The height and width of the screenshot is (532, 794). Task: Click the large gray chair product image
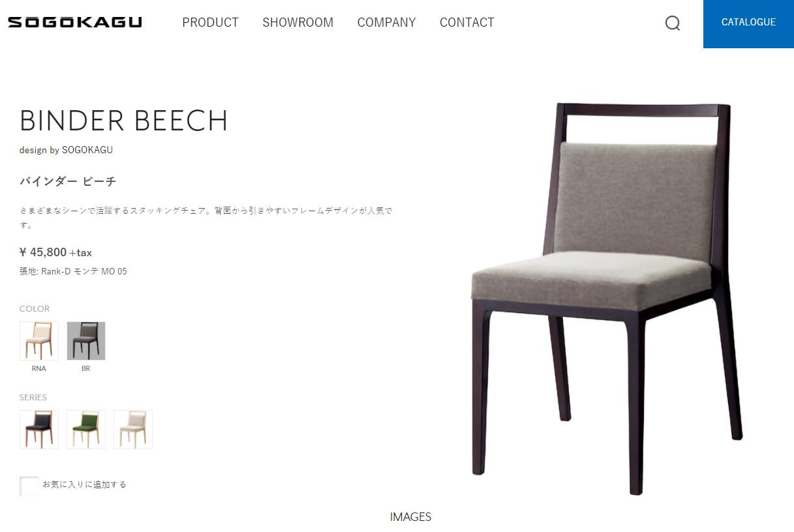point(607,299)
